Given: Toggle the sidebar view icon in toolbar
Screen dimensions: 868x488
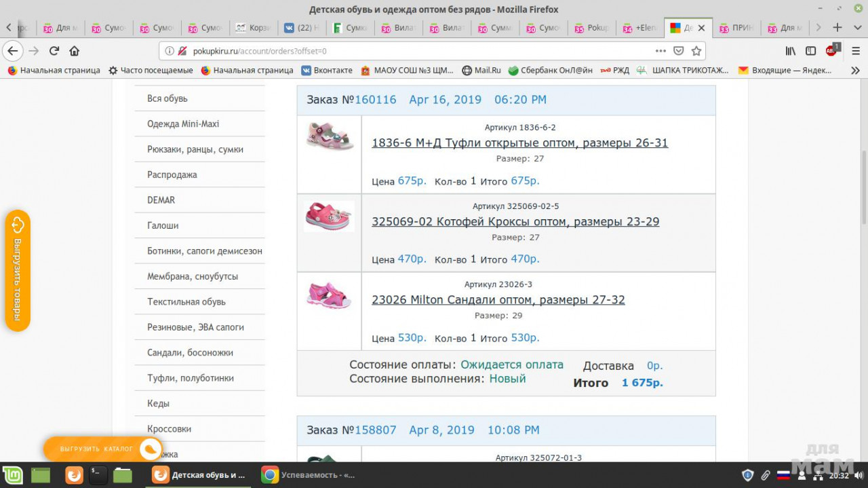Looking at the screenshot, I should pyautogui.click(x=810, y=51).
